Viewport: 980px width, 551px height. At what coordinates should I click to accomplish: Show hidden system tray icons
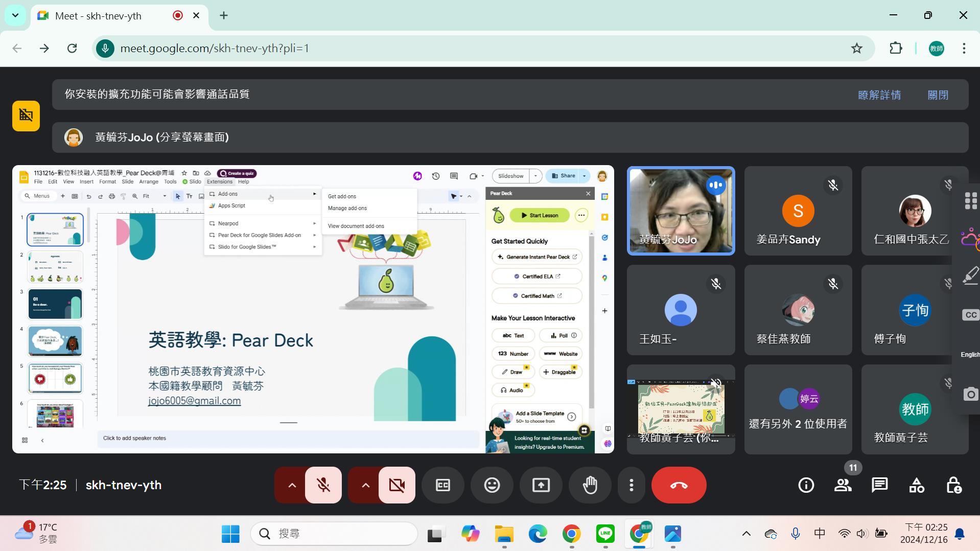coord(746,534)
